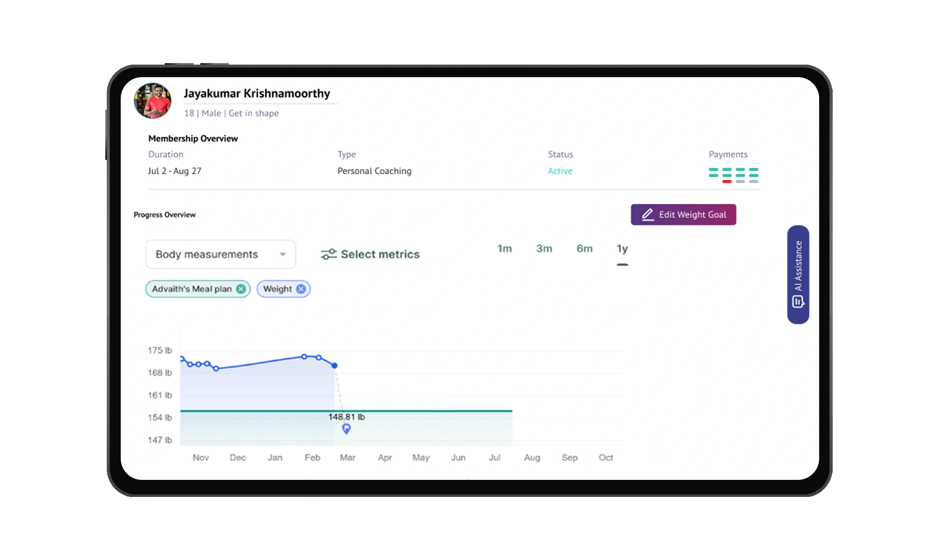This screenshot has width=938, height=560.
Task: Remove Advaith's Meal plan chip
Action: (240, 289)
